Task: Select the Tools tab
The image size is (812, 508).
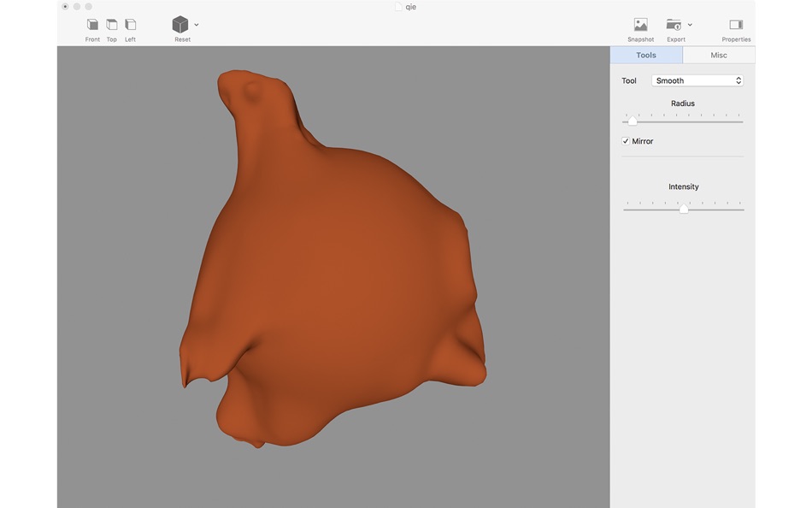Action: coord(646,55)
